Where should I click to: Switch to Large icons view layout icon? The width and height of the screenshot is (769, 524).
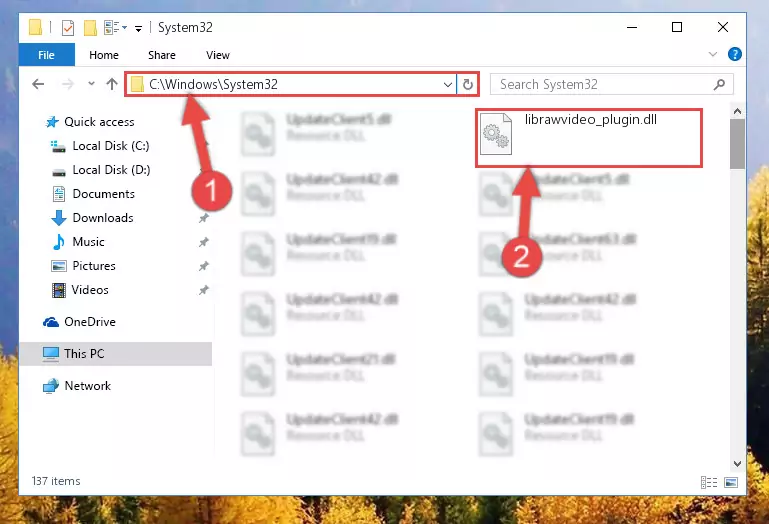(x=731, y=483)
